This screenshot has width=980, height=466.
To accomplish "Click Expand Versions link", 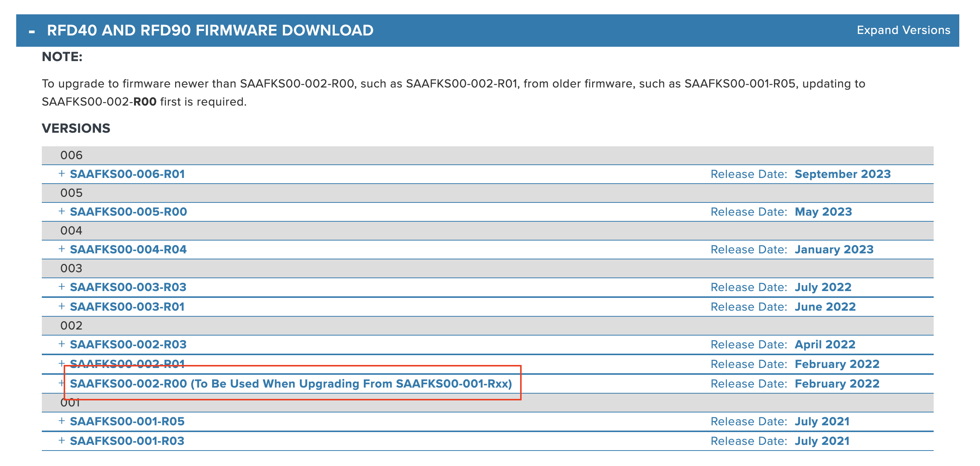I will click(x=903, y=31).
